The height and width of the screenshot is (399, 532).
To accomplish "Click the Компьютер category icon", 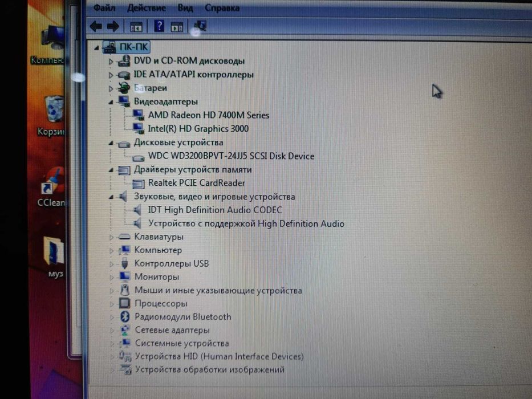I will click(x=124, y=250).
